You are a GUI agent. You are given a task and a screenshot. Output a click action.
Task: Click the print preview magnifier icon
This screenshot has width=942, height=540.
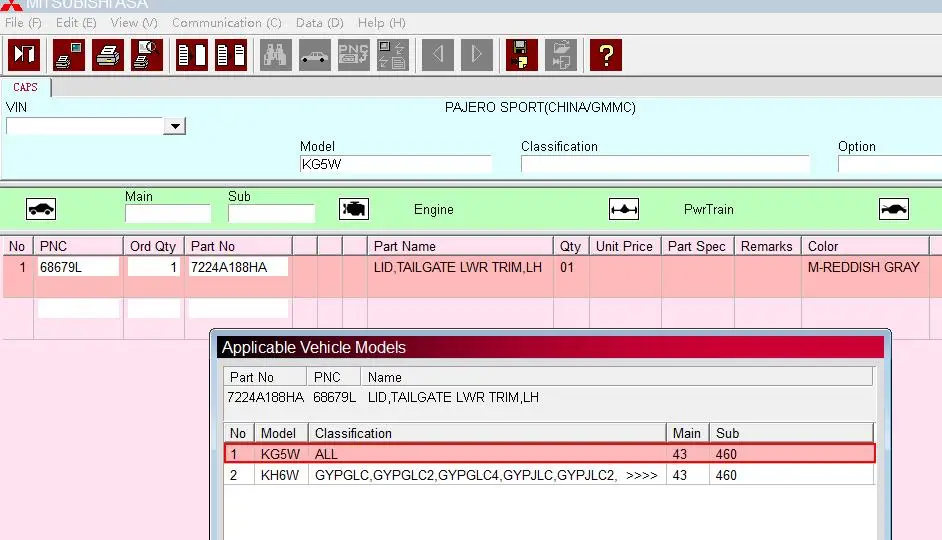pos(147,55)
